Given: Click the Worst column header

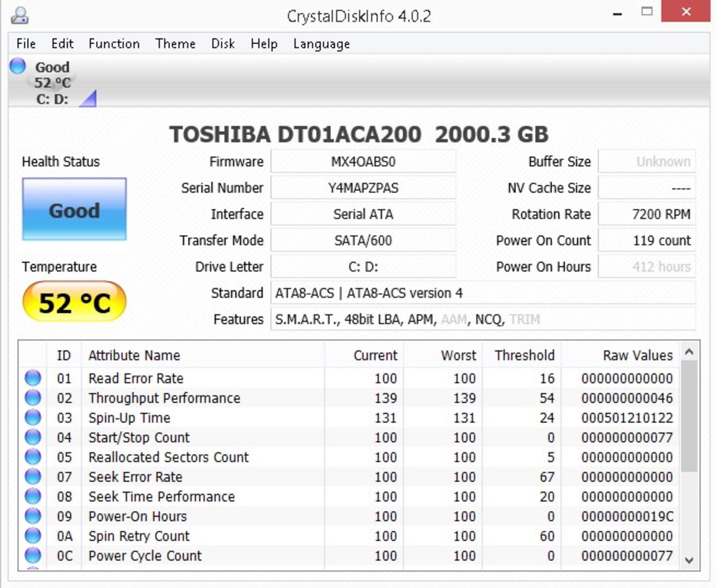Looking at the screenshot, I should click(443, 355).
